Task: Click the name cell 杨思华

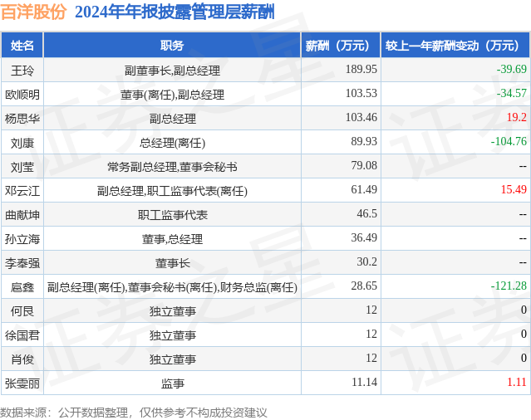Action: (22, 119)
